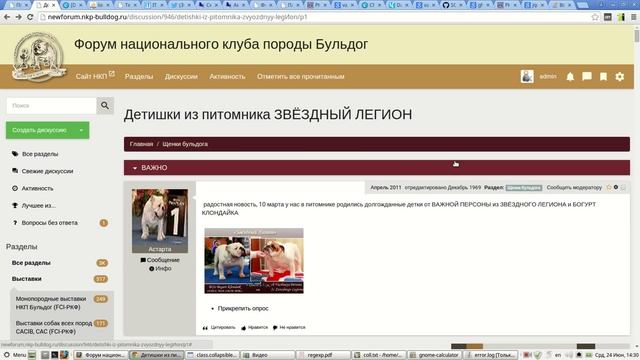Open private messages chat icon
The height and width of the screenshot is (360, 640).
587,76
